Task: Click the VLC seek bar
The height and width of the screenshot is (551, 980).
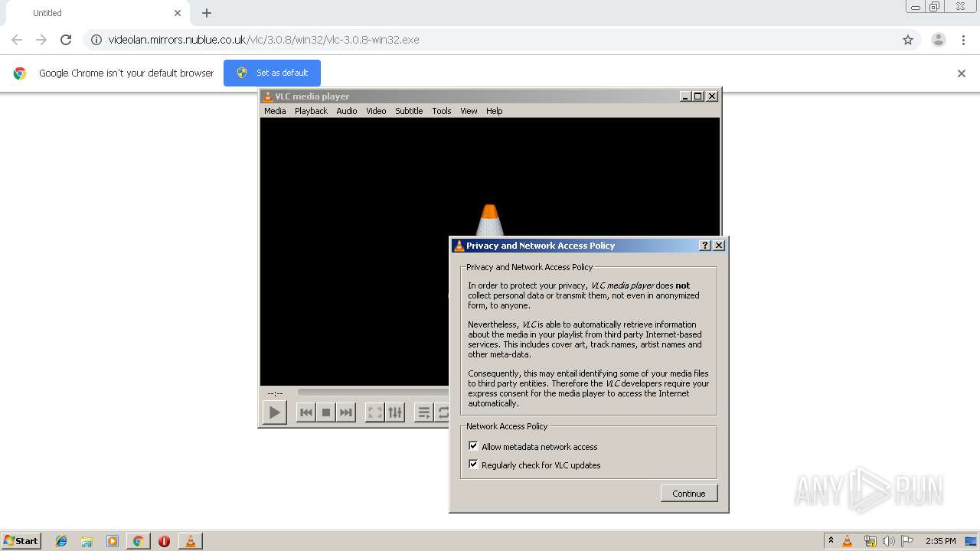Action: (x=373, y=393)
